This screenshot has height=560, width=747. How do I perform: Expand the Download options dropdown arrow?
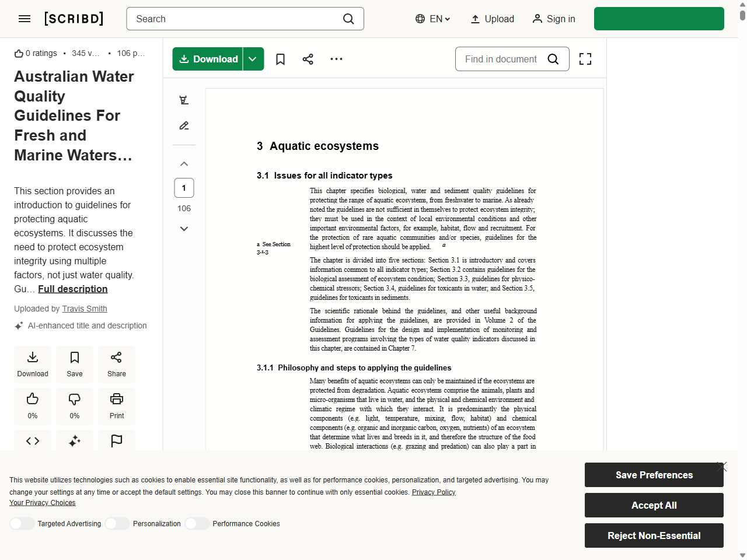253,59
